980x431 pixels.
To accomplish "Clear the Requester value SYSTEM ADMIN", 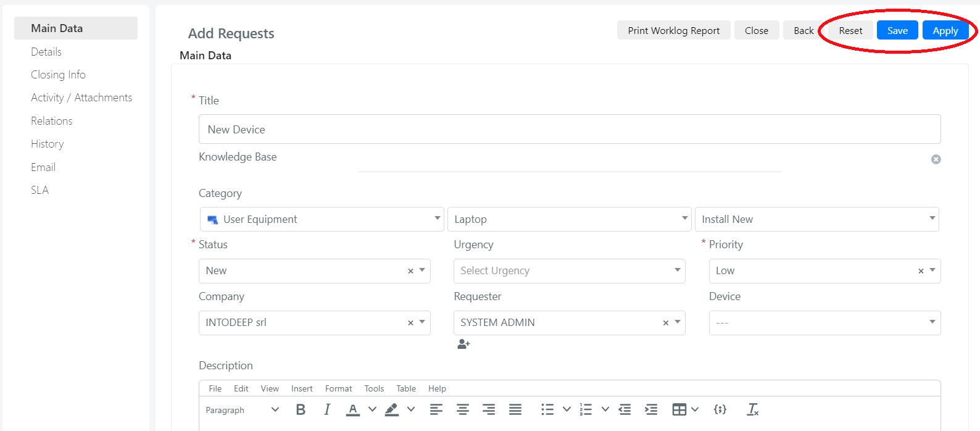I will coord(666,323).
